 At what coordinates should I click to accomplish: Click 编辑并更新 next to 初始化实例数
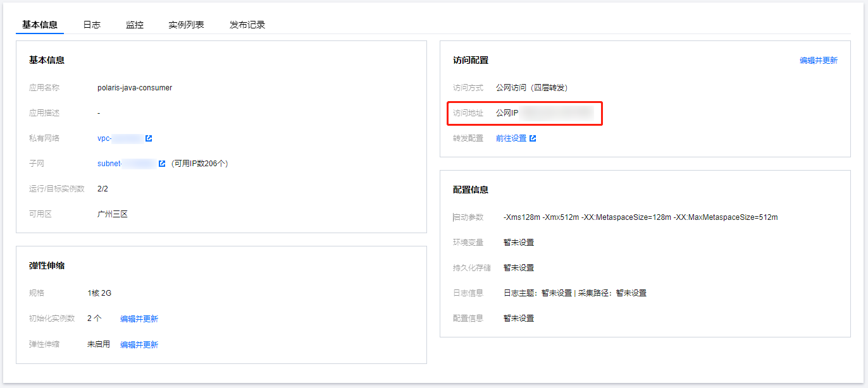pyautogui.click(x=139, y=319)
